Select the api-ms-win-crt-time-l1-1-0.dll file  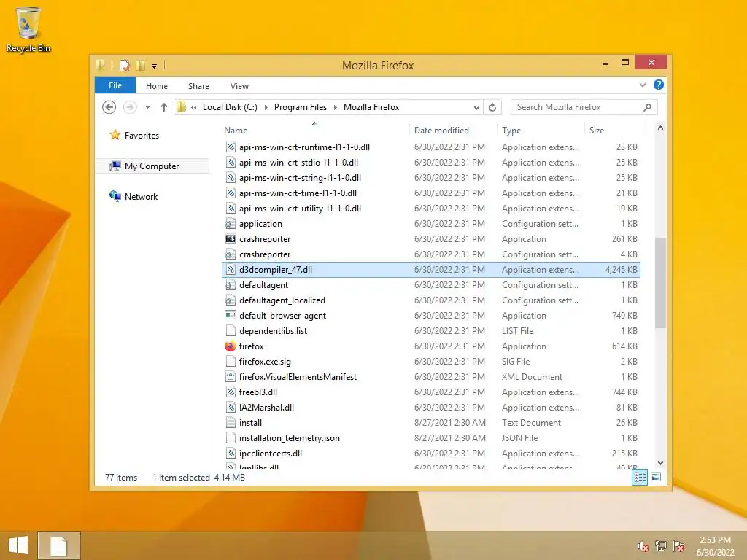(x=431, y=192)
